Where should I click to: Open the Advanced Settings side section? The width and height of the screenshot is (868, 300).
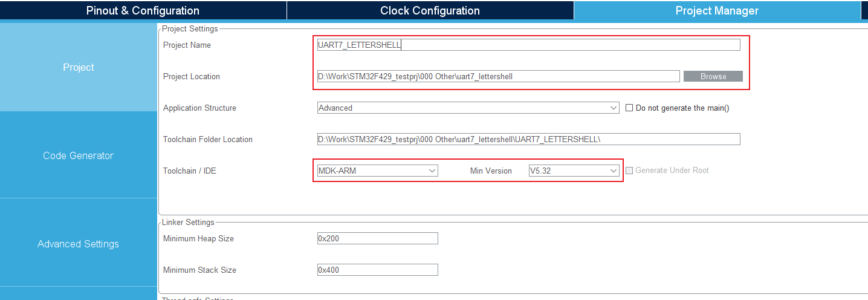79,244
